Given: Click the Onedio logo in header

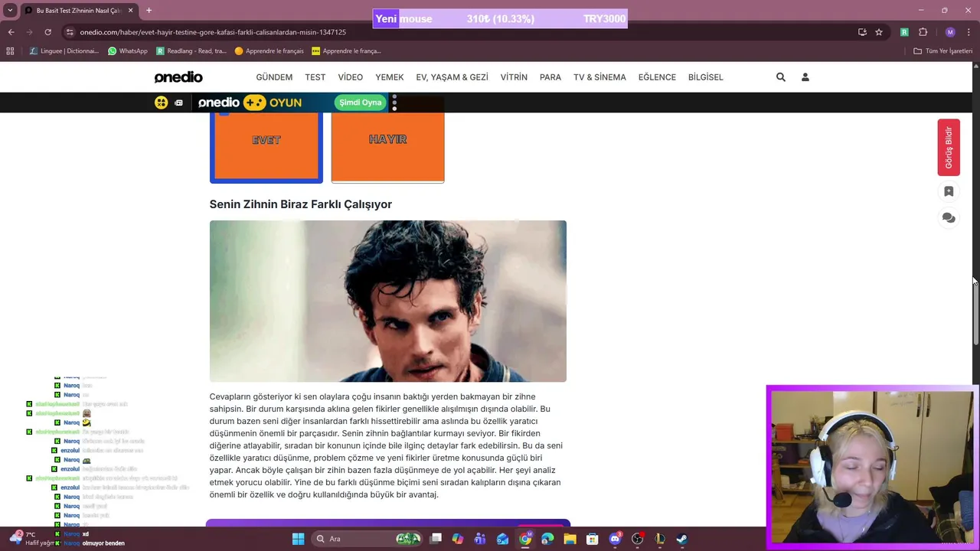Looking at the screenshot, I should point(178,77).
